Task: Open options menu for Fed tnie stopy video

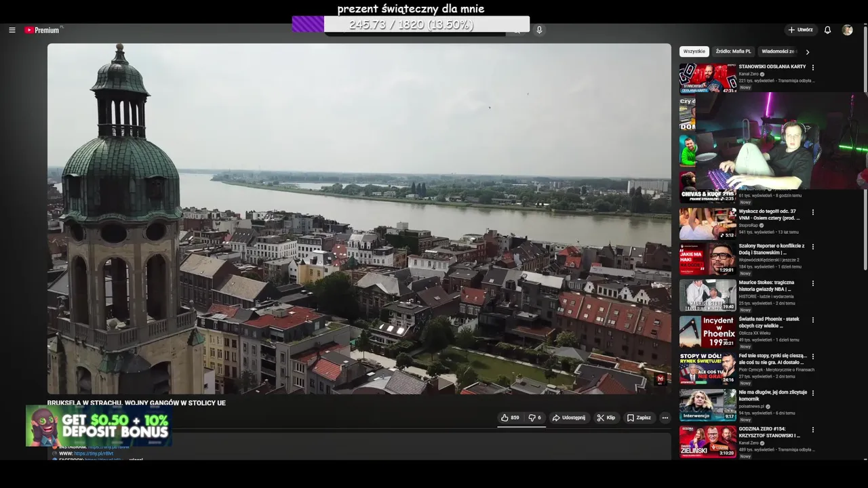Action: (x=812, y=357)
